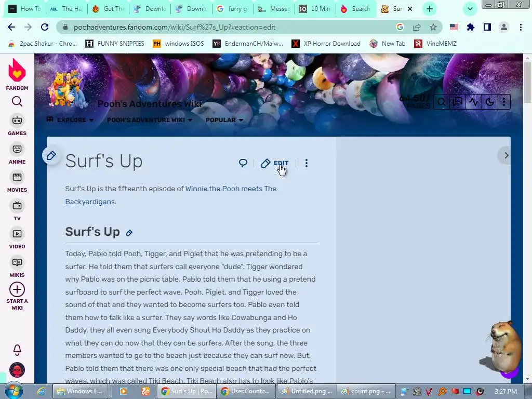Switch to The Ha tab
The width and height of the screenshot is (532, 399).
point(66,9)
